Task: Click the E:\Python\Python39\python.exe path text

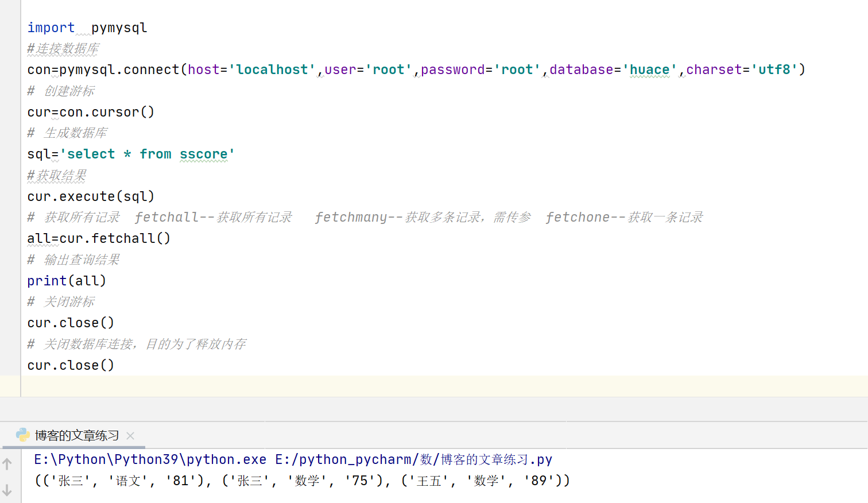Action: 149,459
